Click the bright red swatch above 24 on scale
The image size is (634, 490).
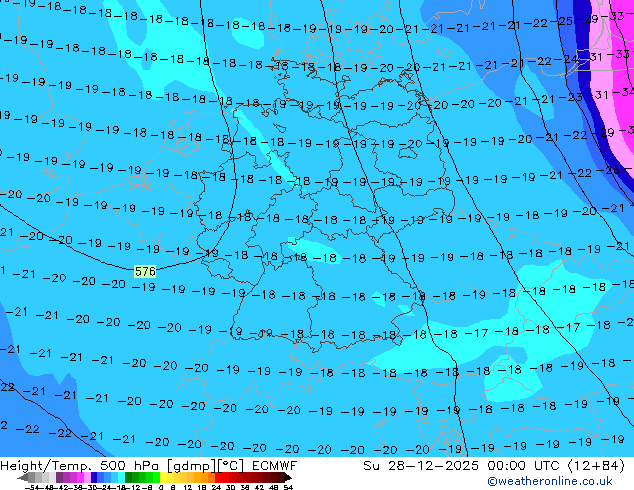point(218,477)
